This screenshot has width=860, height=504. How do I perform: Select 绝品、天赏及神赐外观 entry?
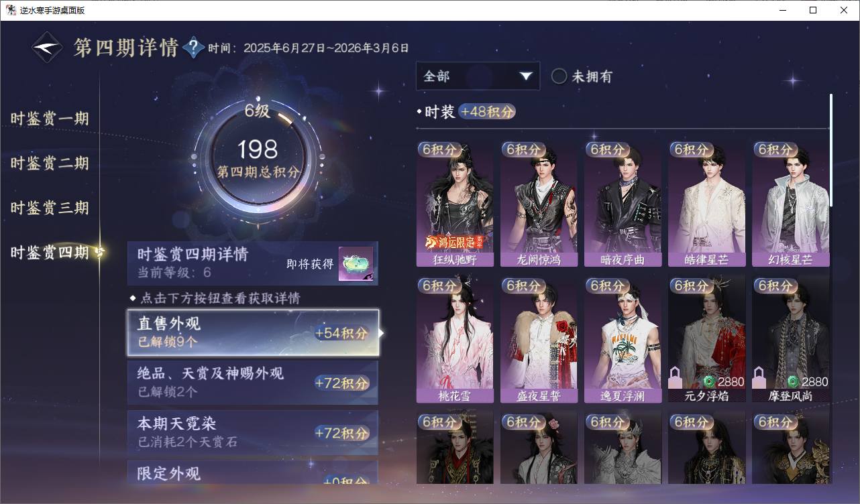point(253,382)
